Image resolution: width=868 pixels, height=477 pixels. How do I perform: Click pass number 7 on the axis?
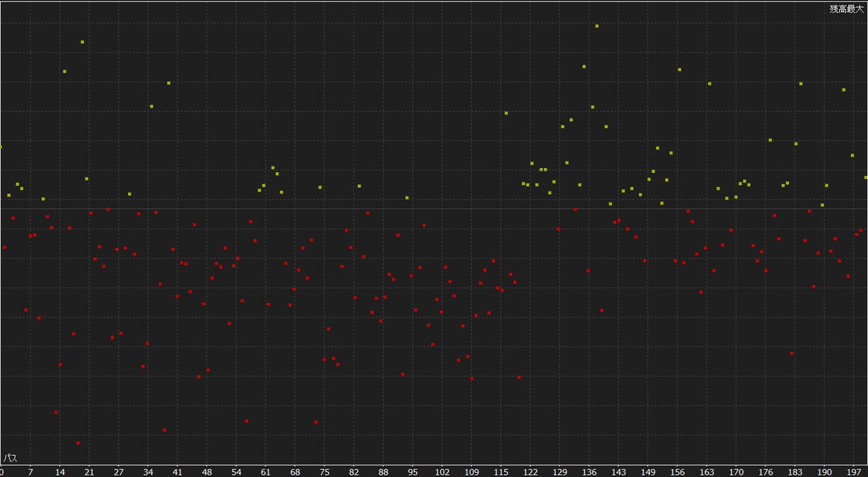click(30, 471)
